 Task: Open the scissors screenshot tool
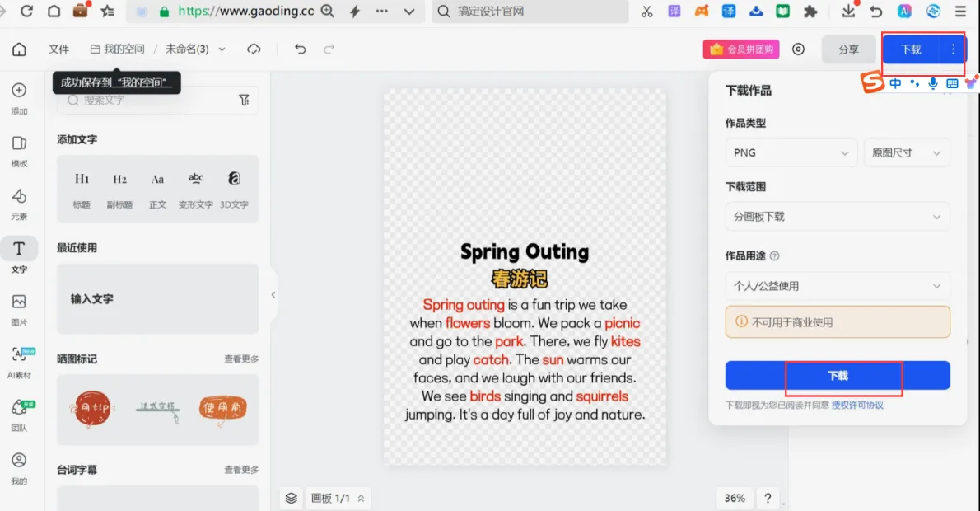[646, 12]
